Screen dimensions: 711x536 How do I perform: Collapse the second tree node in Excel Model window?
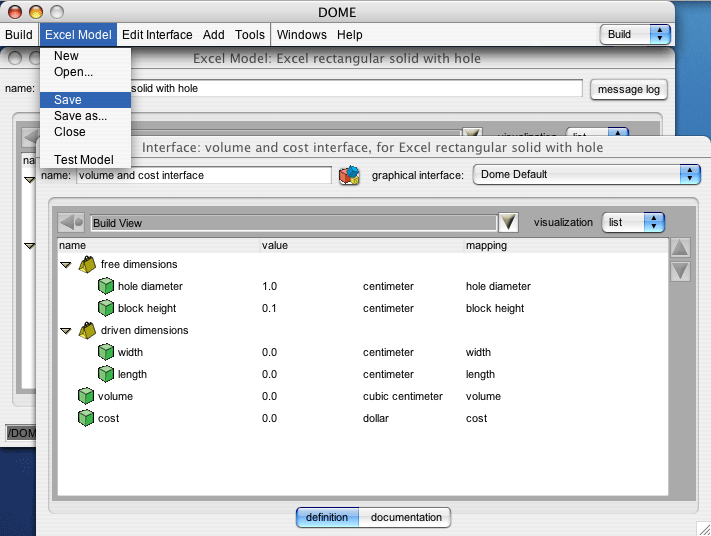coord(29,246)
